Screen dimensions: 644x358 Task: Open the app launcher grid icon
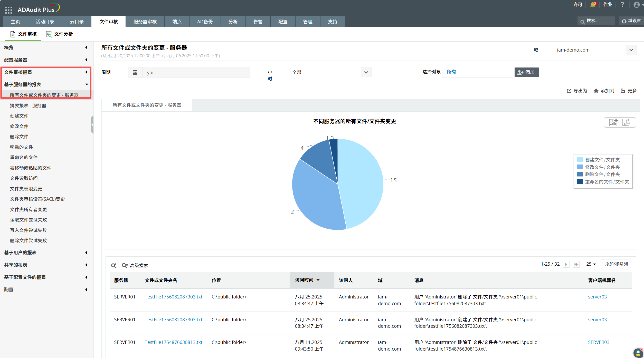[8, 10]
